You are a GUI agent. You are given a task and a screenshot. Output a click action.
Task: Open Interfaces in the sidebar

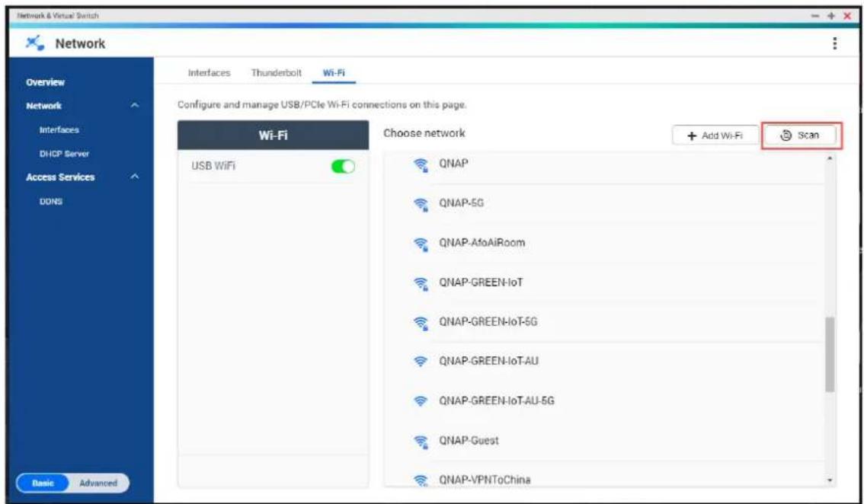pyautogui.click(x=59, y=130)
